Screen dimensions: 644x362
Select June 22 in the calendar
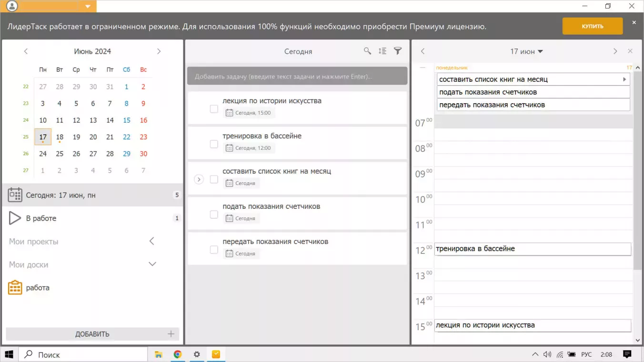(x=127, y=137)
